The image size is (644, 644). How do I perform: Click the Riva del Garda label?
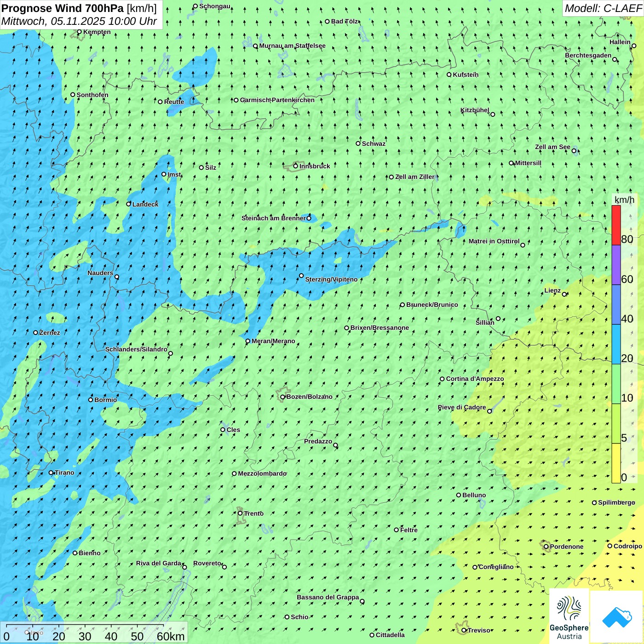coord(159,563)
